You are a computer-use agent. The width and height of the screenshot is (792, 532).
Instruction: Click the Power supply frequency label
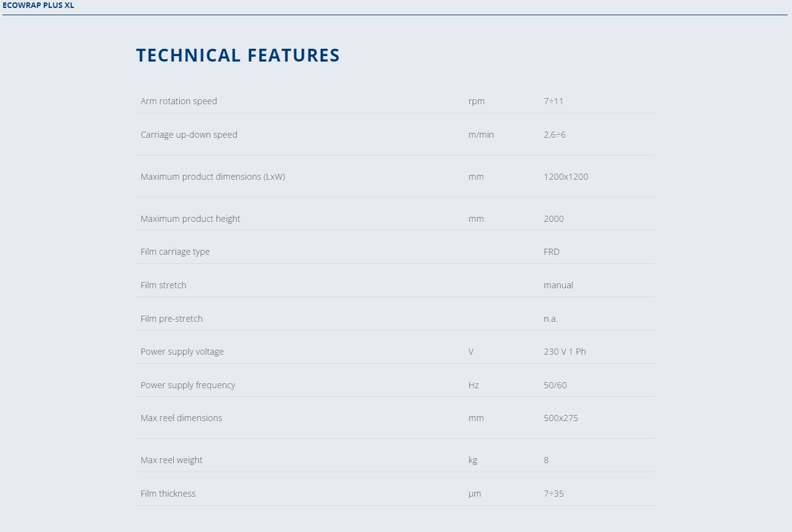point(188,385)
